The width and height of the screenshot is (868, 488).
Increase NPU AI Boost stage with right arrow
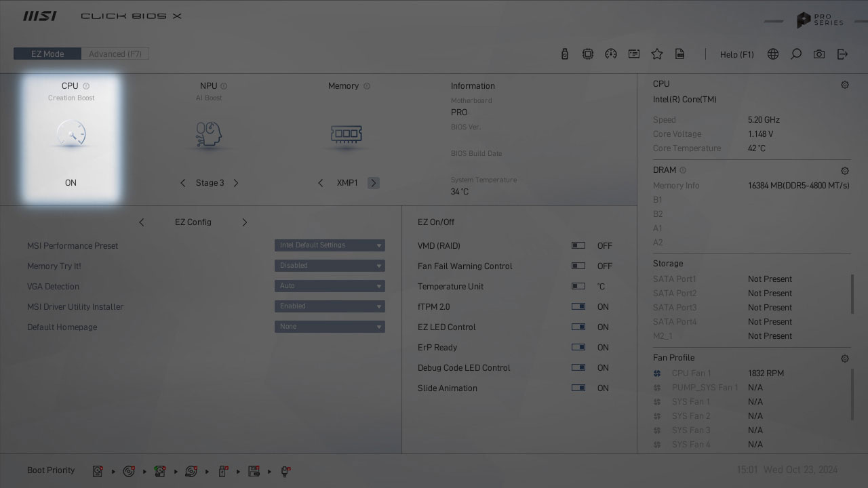[x=236, y=183]
